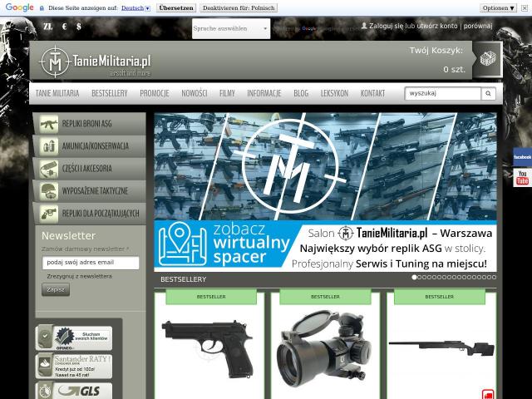Open the Bestsellery menu
Viewport: 532px width, 399px height.
click(110, 93)
